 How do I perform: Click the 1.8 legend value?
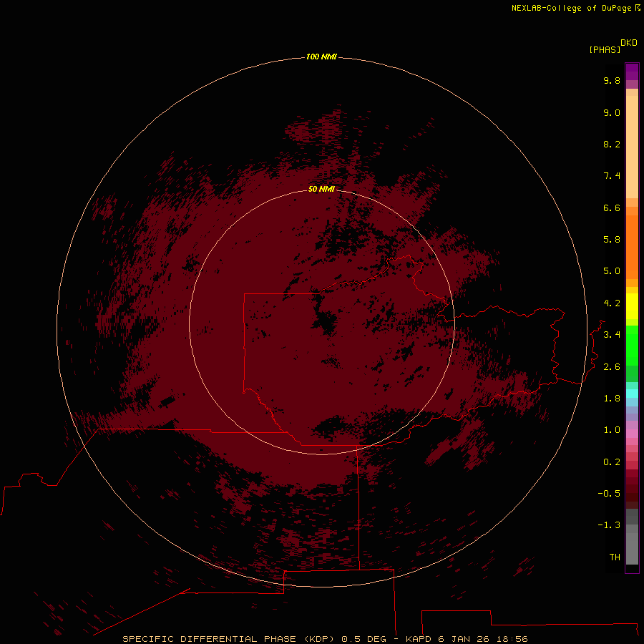pyautogui.click(x=612, y=399)
